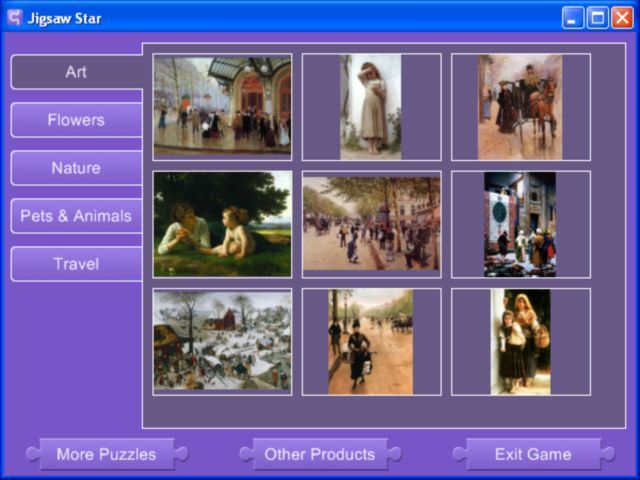Select the Art category tab
The height and width of the screenshot is (480, 640).
(x=76, y=72)
